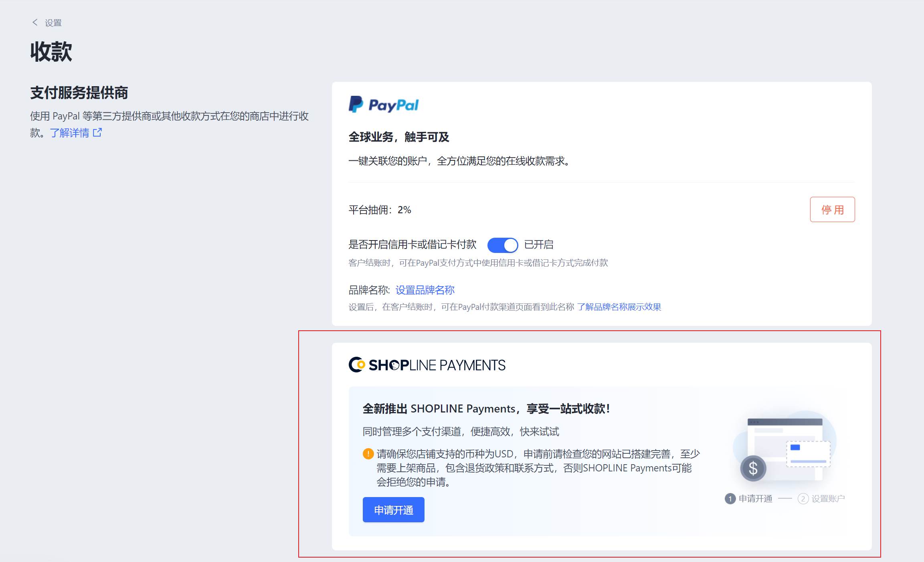Click the 平台抽佣：2% text

pyautogui.click(x=380, y=210)
